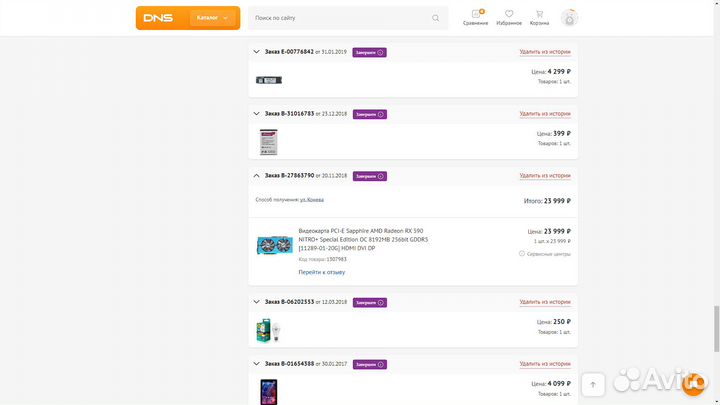
Task: Delete order B-01654388 from history
Action: point(545,364)
